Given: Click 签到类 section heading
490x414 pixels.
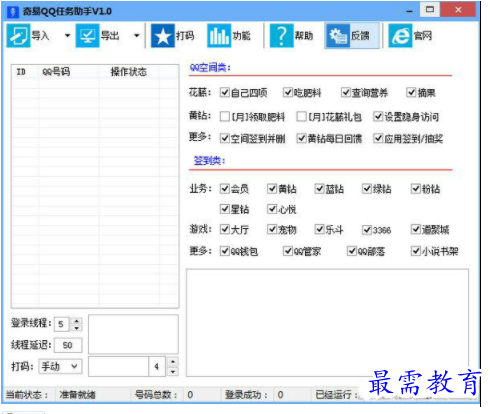Looking at the screenshot, I should tap(210, 161).
